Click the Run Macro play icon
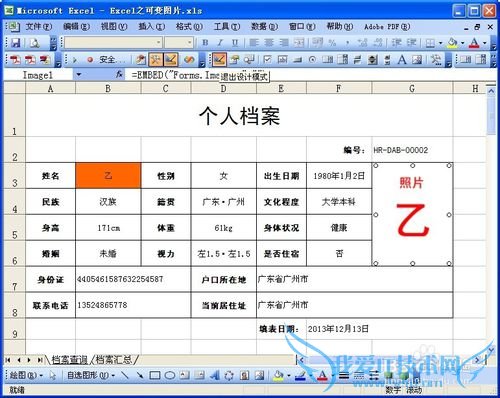This screenshot has height=398, width=500. (75, 60)
